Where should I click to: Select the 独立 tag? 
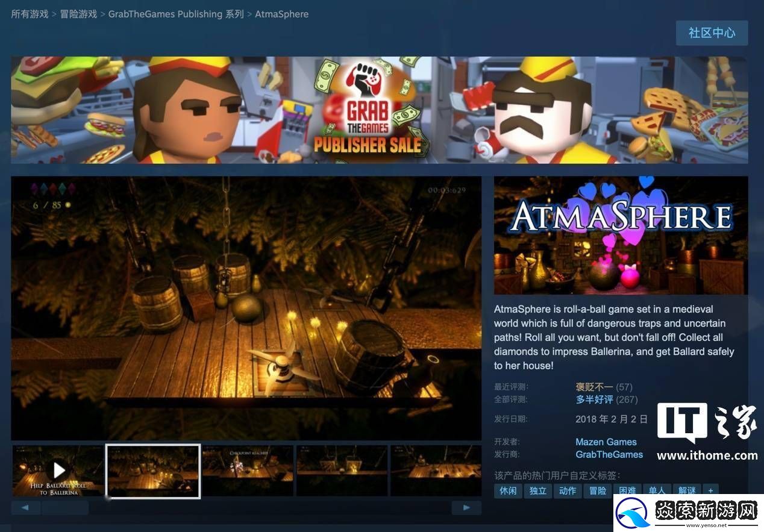[x=537, y=490]
